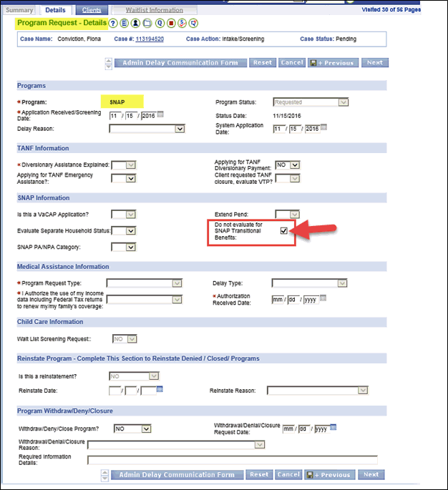
Task: Click the bottom page-up arrow beside Admin Delay button
Action: coord(105,473)
